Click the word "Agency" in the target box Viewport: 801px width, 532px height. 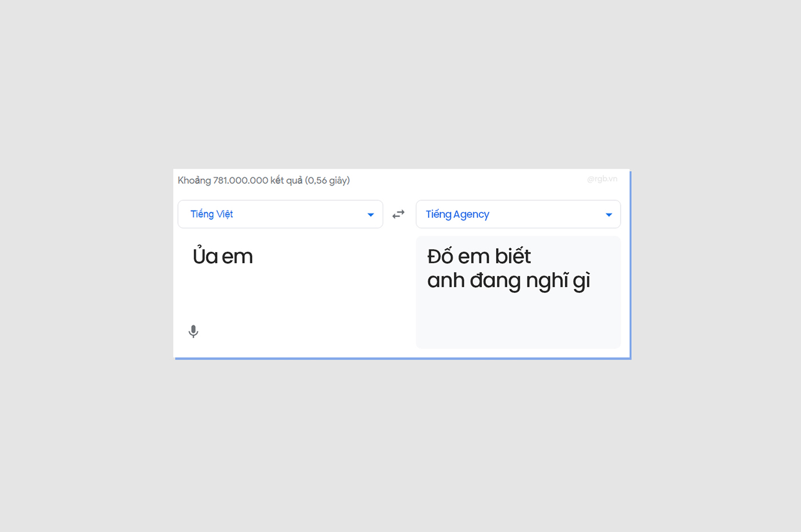click(x=471, y=215)
